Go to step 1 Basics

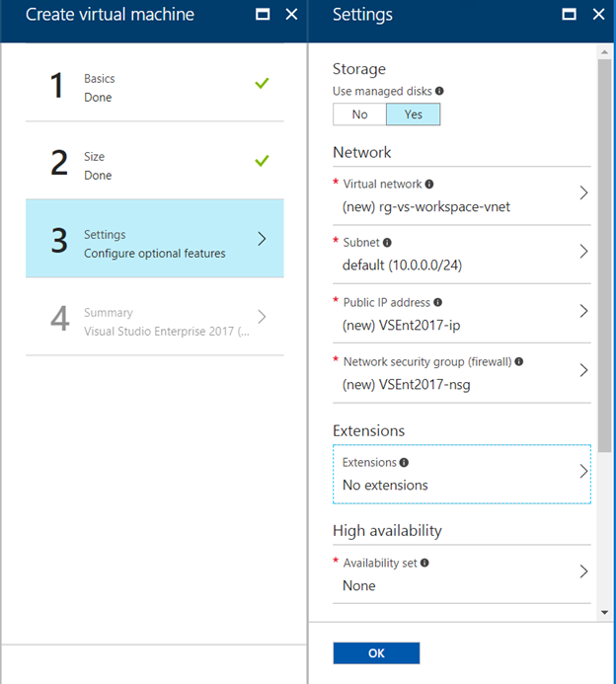154,87
